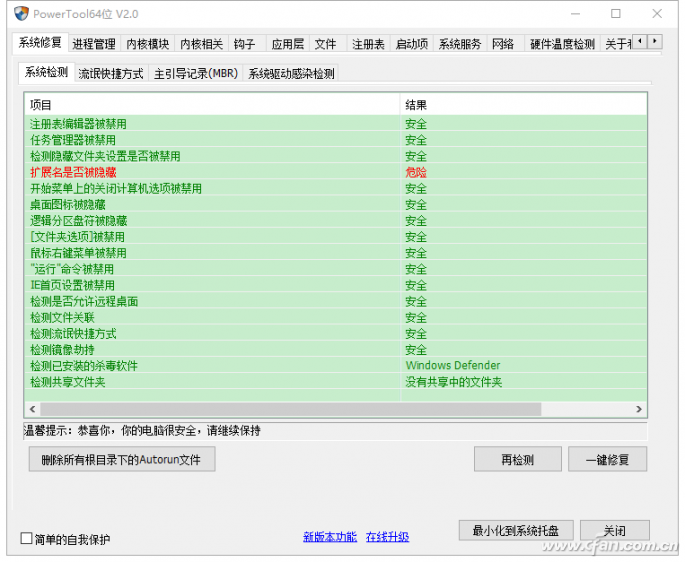Click 删除所有根目录下的Autorun文件 button
Image resolution: width=685 pixels, height=562 pixels.
(x=121, y=460)
